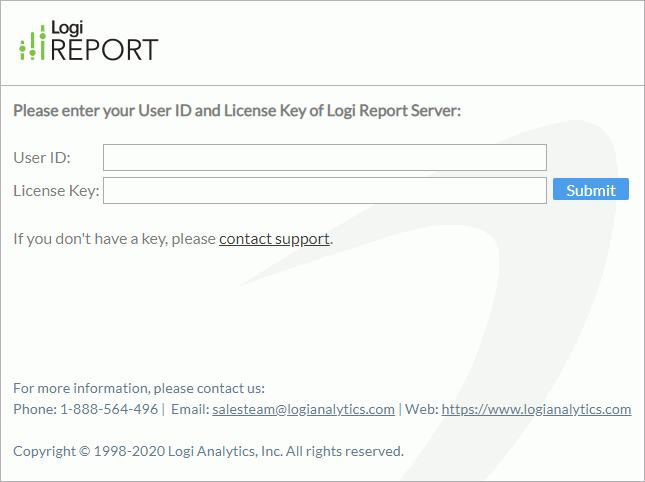Click the 'If you don't have a key' text
Screen dimensions: 645x482
tap(115, 239)
